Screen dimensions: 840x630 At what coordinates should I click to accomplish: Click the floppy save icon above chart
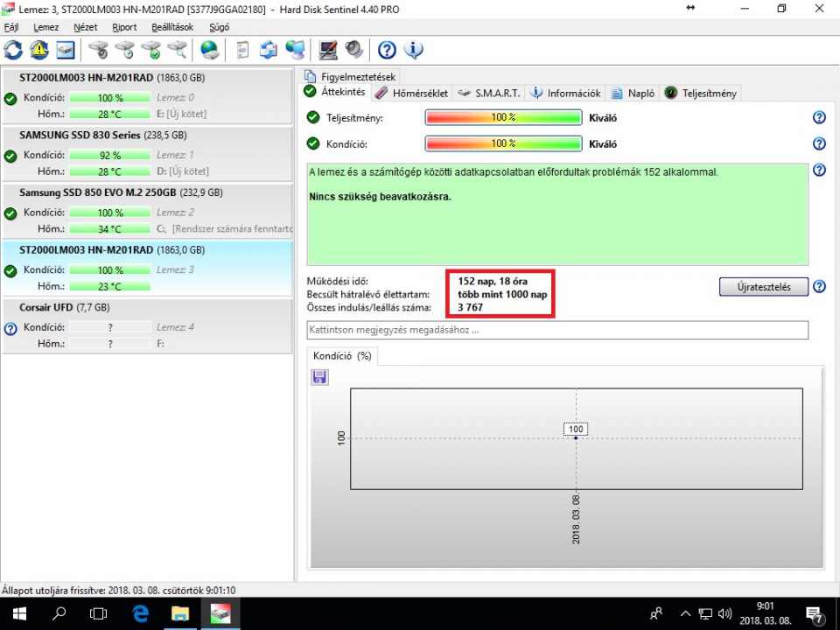tap(320, 377)
